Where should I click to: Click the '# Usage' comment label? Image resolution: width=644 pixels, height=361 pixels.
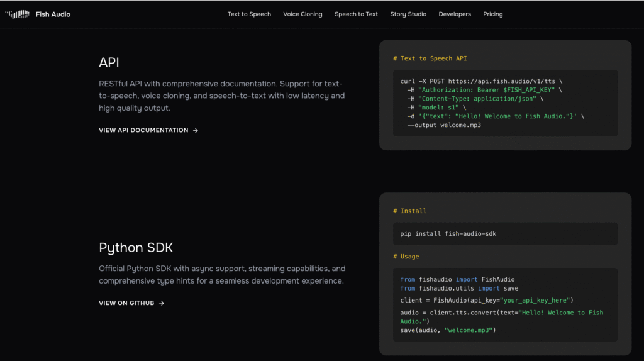tap(406, 256)
